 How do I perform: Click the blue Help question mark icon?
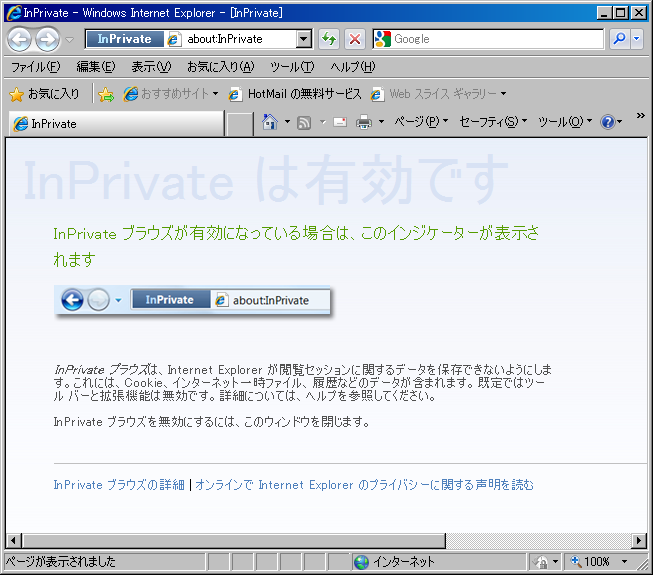click(607, 122)
